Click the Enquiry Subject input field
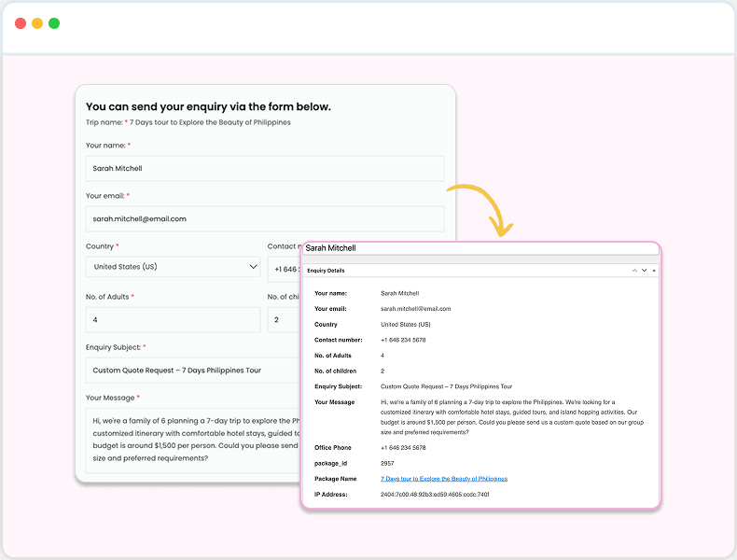The width and height of the screenshot is (737, 560). click(193, 371)
